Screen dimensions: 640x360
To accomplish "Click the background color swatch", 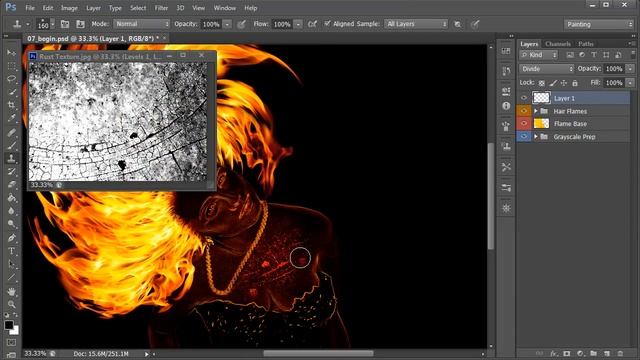I will [x=16, y=331].
